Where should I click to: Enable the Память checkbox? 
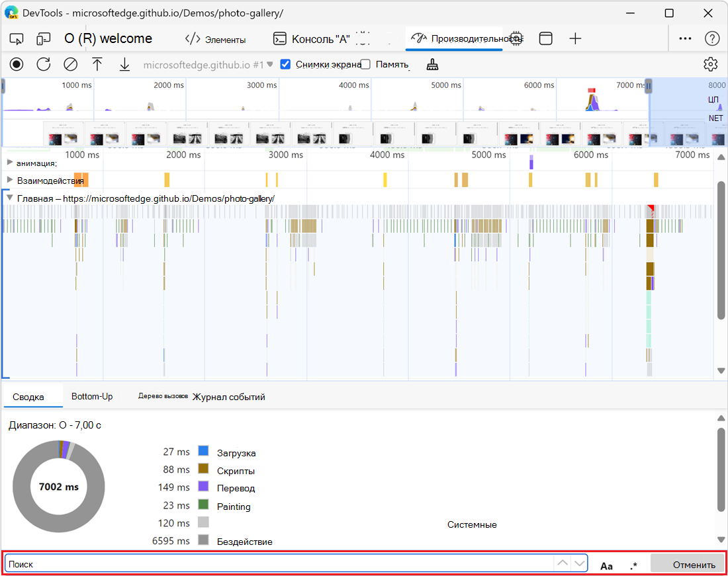[x=365, y=64]
